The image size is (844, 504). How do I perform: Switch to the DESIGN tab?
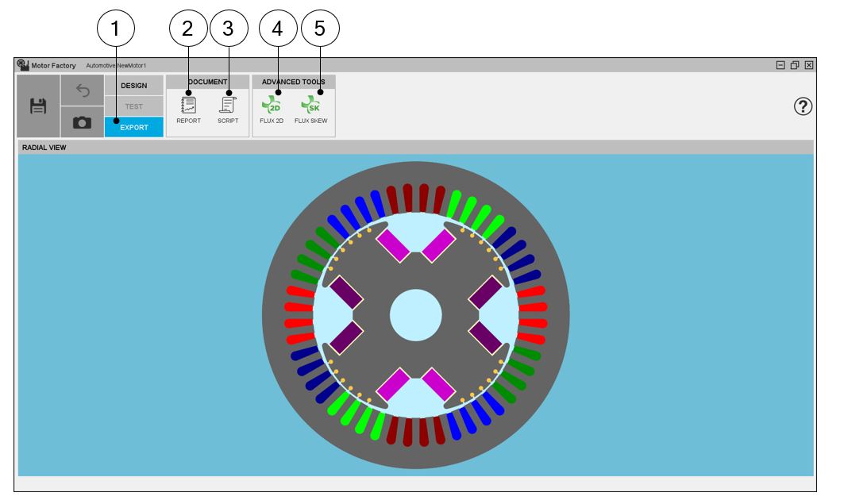133,86
